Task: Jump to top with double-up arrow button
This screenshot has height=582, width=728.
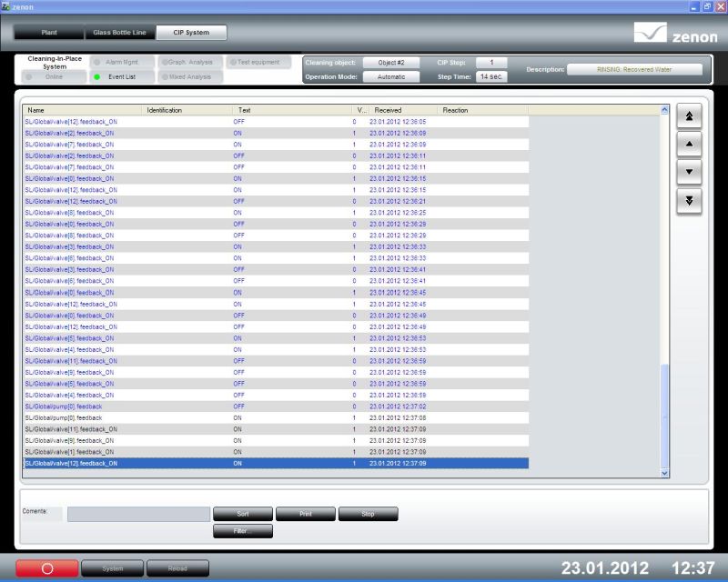Action: coord(689,115)
